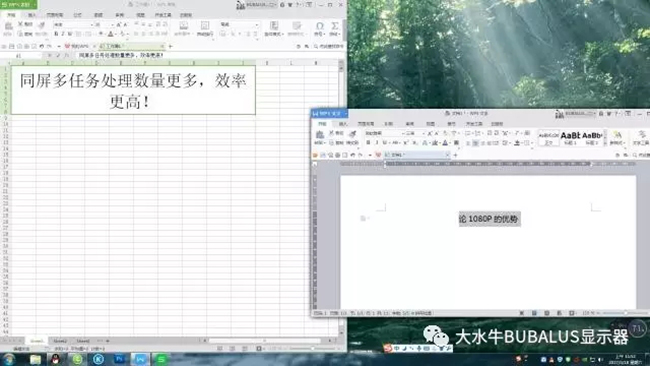The width and height of the screenshot is (650, 366).
Task: Toggle center alignment in Writer paragraph group
Action: point(475,143)
